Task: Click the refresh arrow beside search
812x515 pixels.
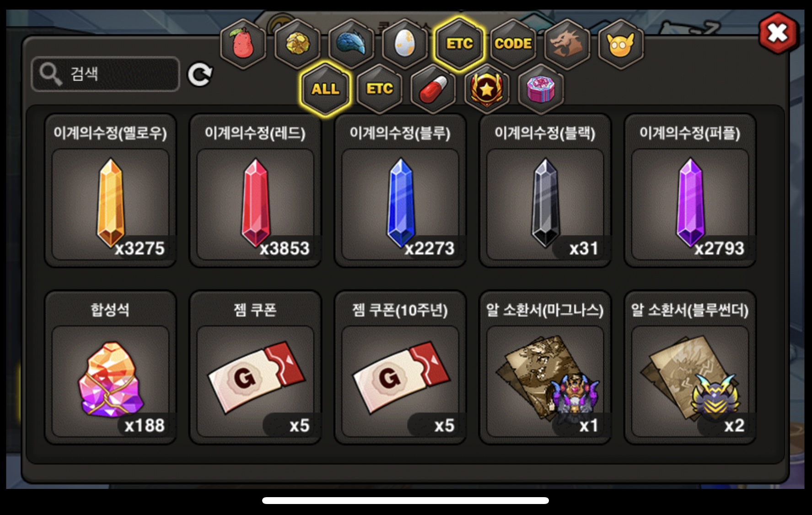Action: (x=200, y=74)
